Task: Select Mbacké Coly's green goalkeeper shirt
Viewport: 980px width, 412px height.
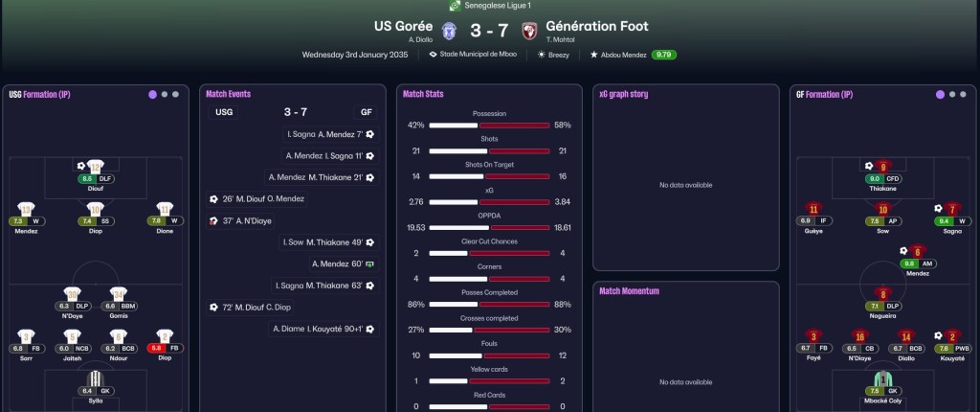Action: 882,378
